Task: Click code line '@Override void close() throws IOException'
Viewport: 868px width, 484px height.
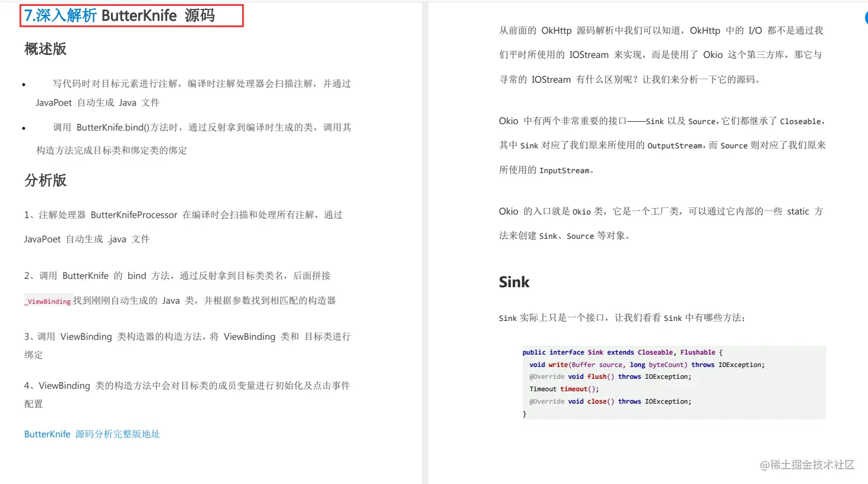Action: click(611, 401)
